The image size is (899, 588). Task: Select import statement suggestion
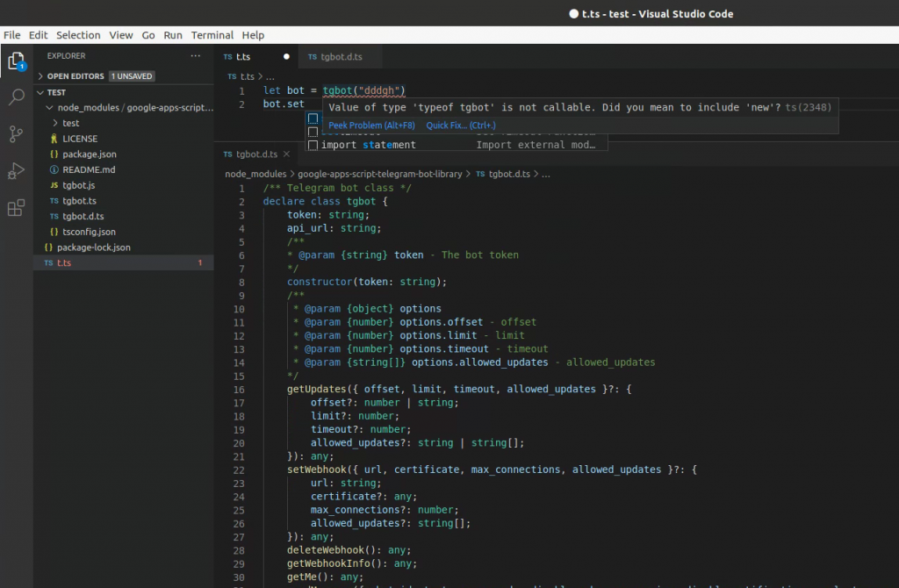coord(457,145)
